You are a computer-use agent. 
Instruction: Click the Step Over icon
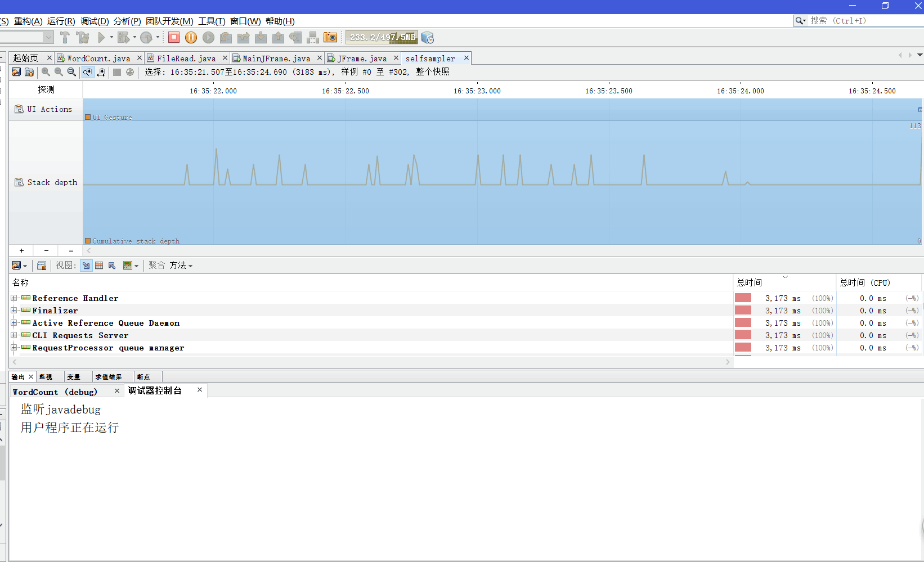(226, 38)
